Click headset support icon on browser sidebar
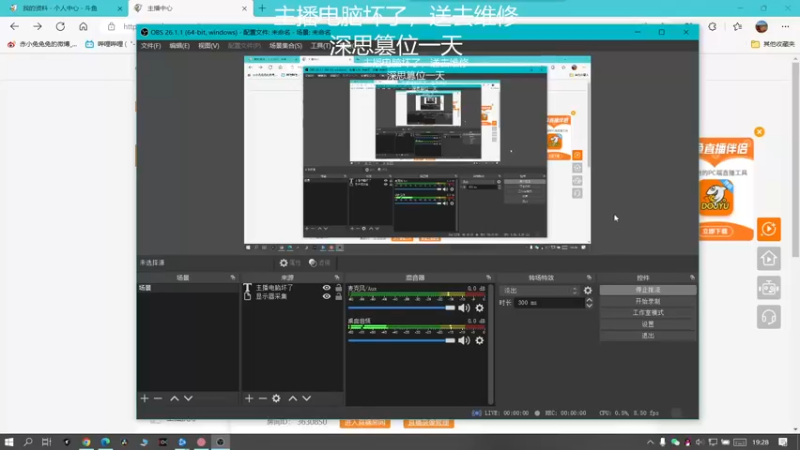The image size is (800, 450). tap(769, 317)
